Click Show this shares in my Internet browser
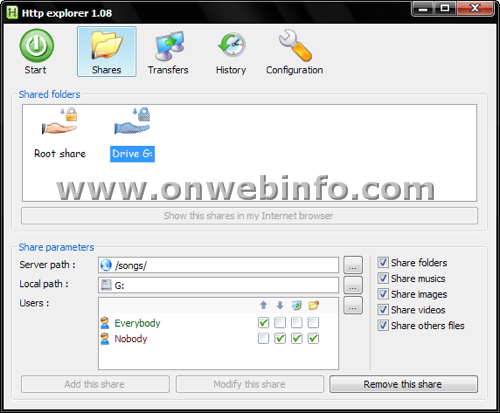This screenshot has width=500, height=413. click(x=249, y=216)
